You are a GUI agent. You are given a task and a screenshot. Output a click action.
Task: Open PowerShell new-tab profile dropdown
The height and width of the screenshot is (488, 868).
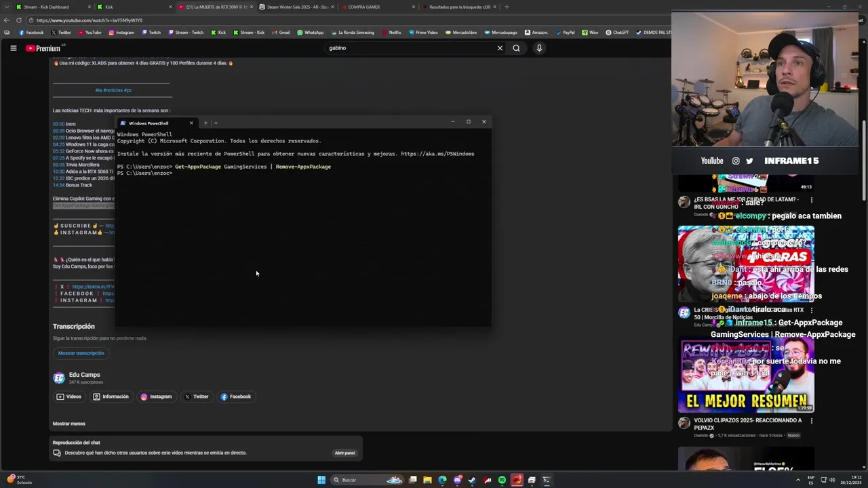click(x=216, y=123)
